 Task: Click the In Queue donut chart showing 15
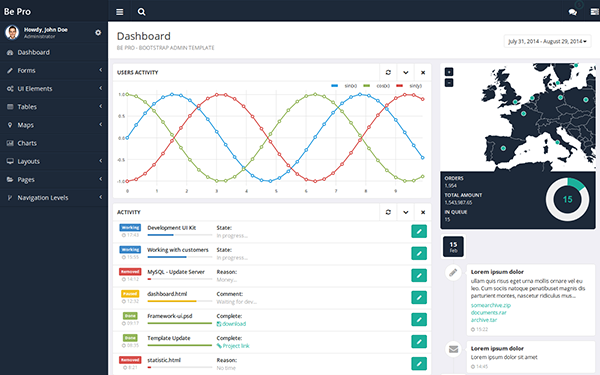[567, 199]
